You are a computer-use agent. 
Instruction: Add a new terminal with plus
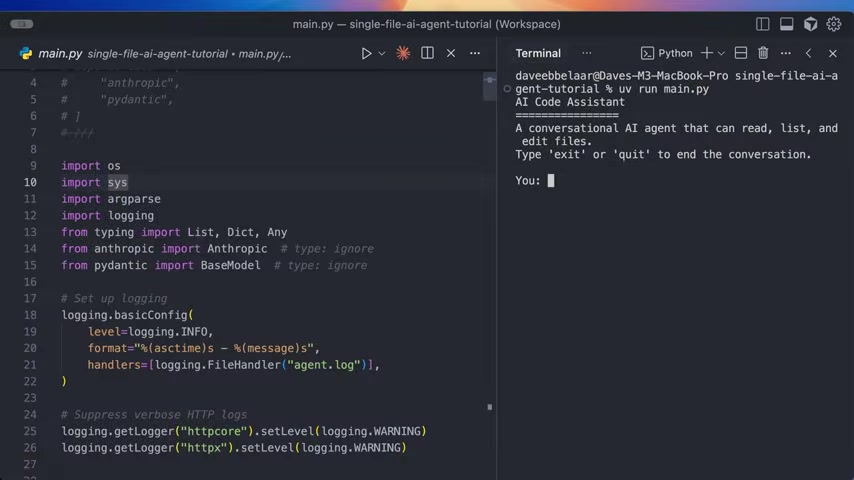(706, 53)
